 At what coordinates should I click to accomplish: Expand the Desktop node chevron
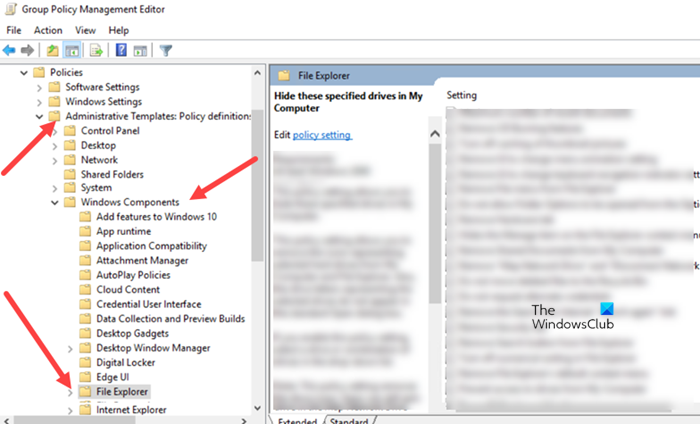[x=54, y=146]
